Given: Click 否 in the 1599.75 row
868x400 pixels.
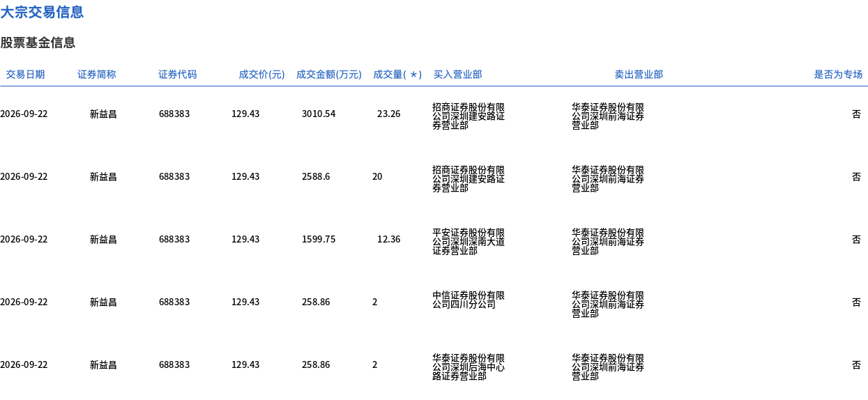Looking at the screenshot, I should [x=856, y=239].
